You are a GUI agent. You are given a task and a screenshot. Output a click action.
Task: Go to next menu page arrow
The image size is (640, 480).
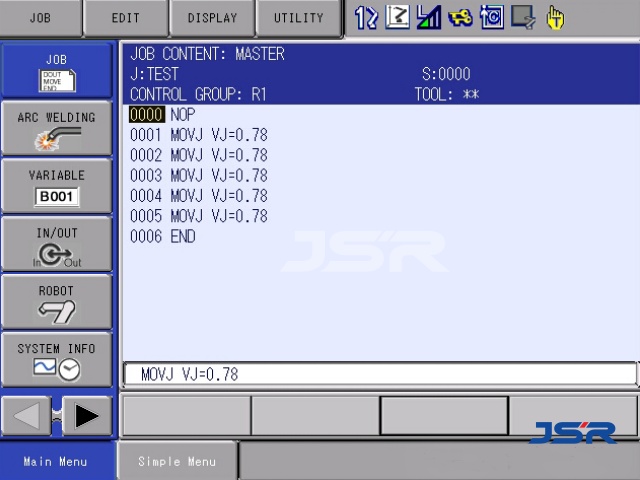click(x=87, y=416)
